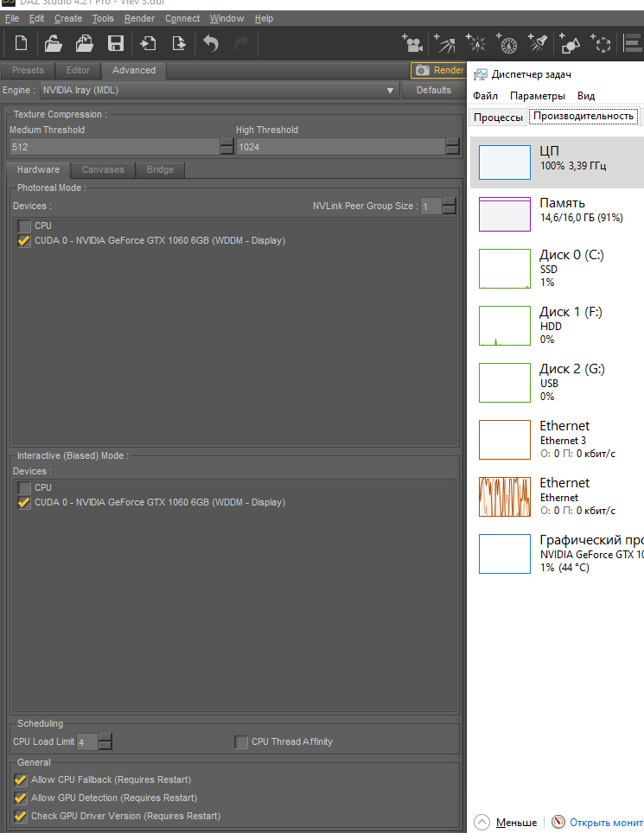Click the round Fewer details arrow icon
The height and width of the screenshot is (833, 644).
coord(482,823)
